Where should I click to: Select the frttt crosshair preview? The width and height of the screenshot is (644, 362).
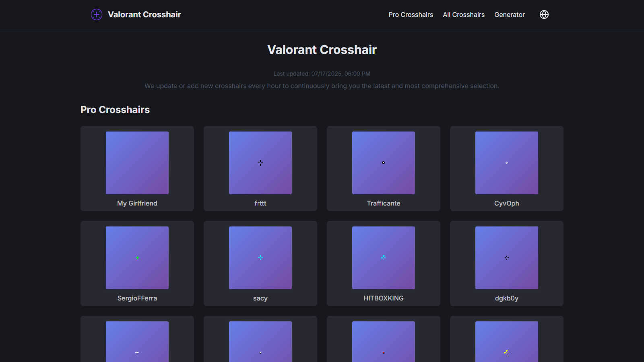tap(260, 163)
